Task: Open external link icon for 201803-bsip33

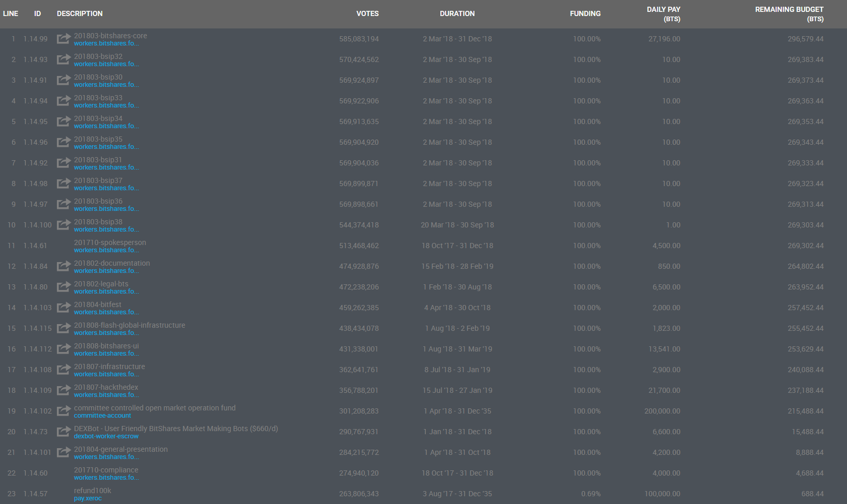Action: [64, 101]
